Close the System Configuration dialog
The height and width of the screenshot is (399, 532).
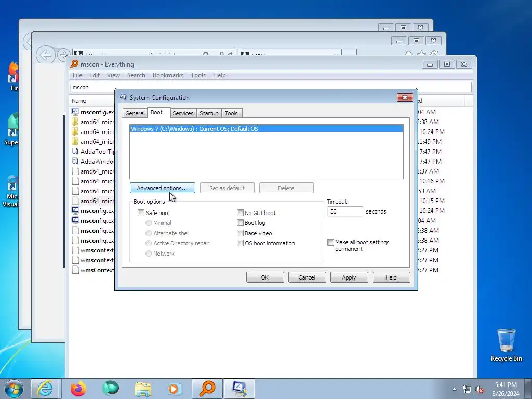405,97
